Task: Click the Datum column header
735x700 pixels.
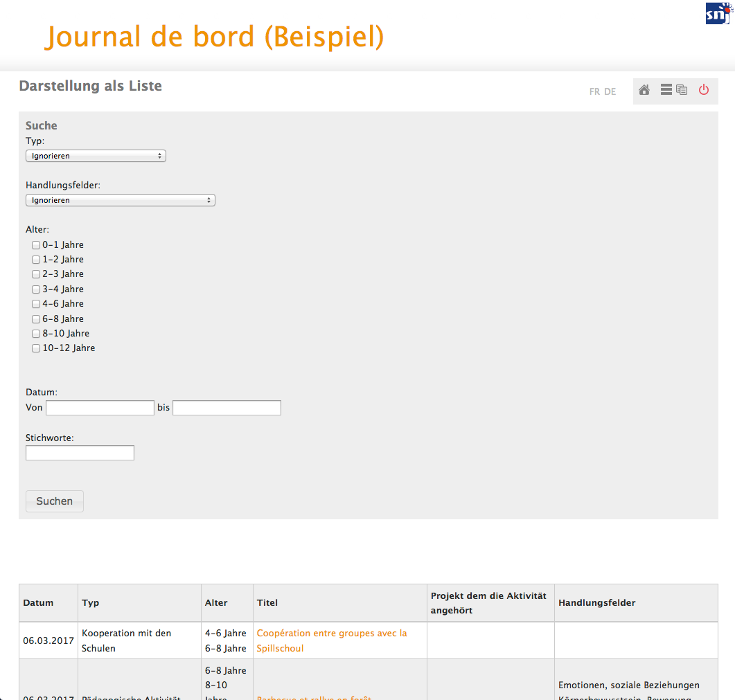Action: point(38,603)
